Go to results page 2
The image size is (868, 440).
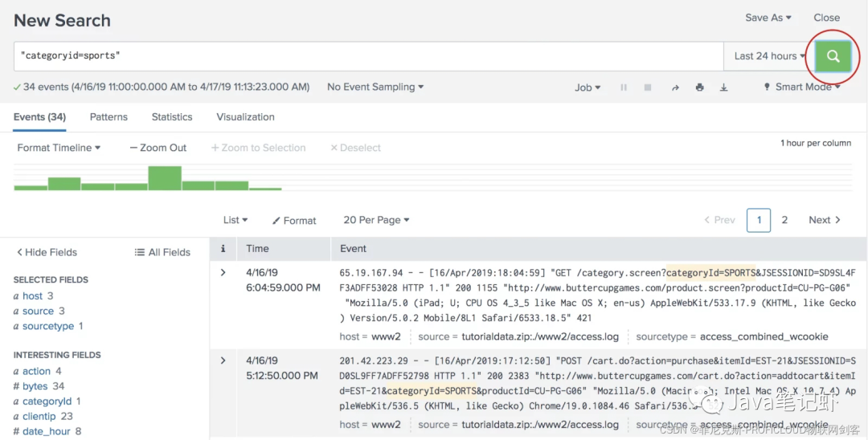[784, 220]
